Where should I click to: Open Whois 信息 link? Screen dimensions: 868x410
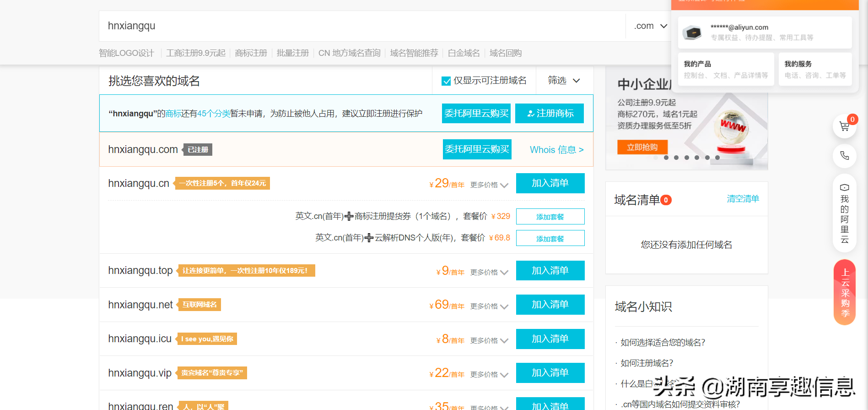pos(557,150)
